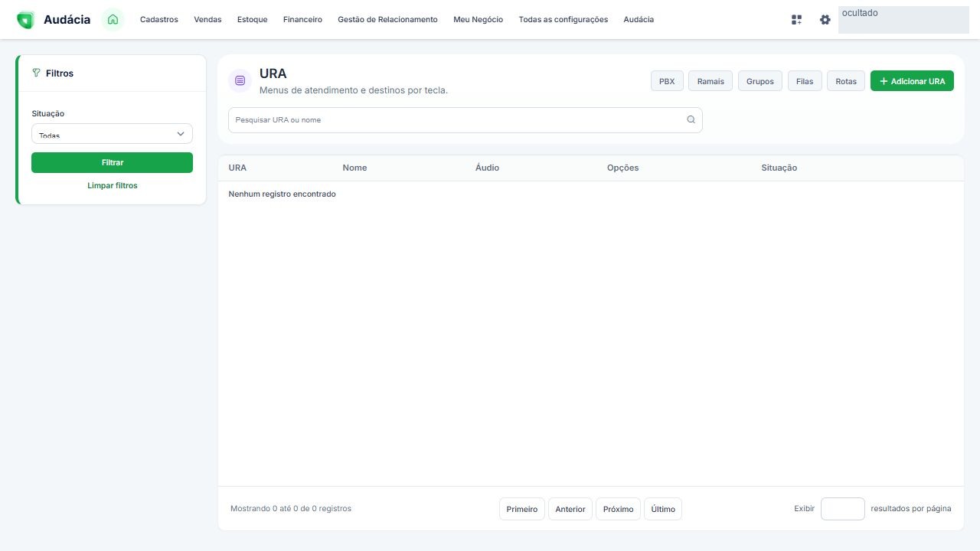The image size is (980, 551).
Task: Go to Próximo page
Action: 618,509
